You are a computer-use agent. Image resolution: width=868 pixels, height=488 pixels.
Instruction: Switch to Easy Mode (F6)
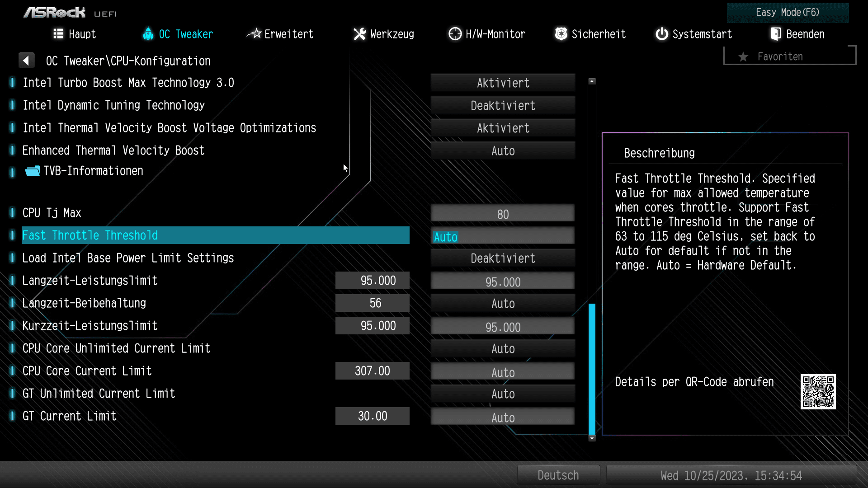coord(788,13)
